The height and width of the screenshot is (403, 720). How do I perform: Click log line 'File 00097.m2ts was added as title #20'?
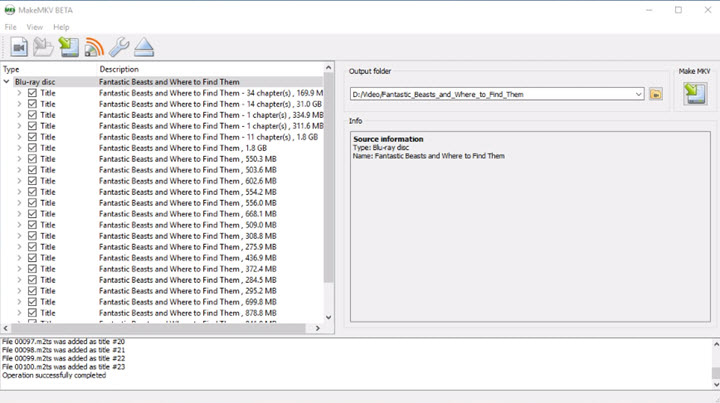click(x=63, y=341)
